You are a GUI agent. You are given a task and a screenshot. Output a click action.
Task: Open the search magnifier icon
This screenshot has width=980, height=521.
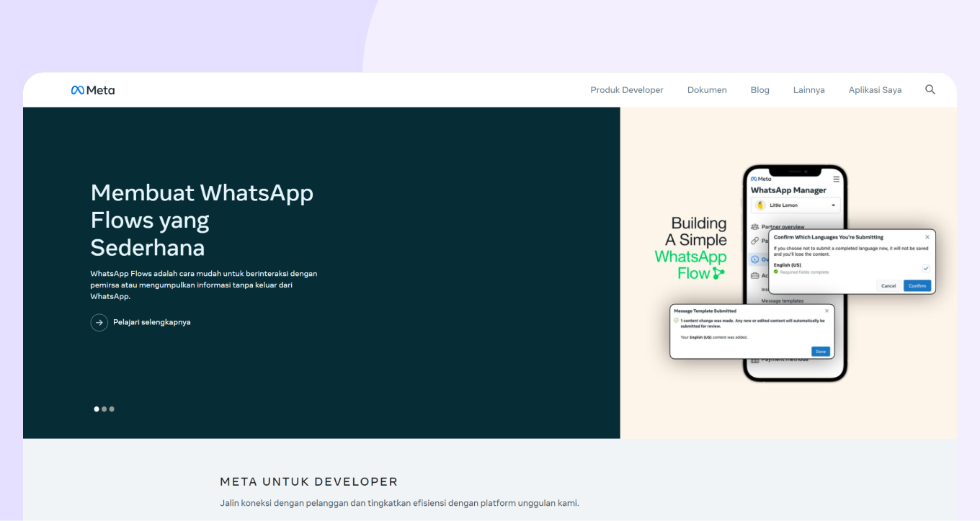click(x=930, y=89)
